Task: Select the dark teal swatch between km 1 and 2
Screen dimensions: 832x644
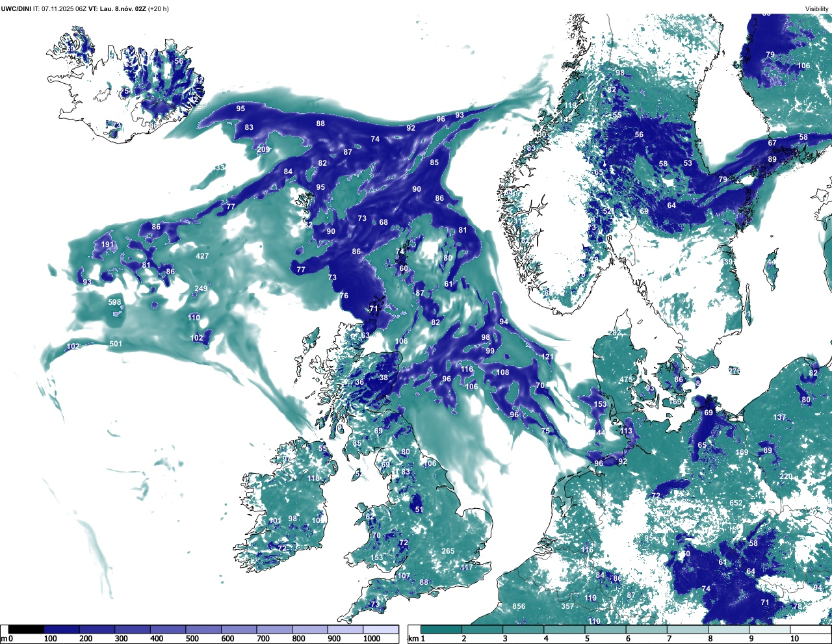Action: point(441,629)
